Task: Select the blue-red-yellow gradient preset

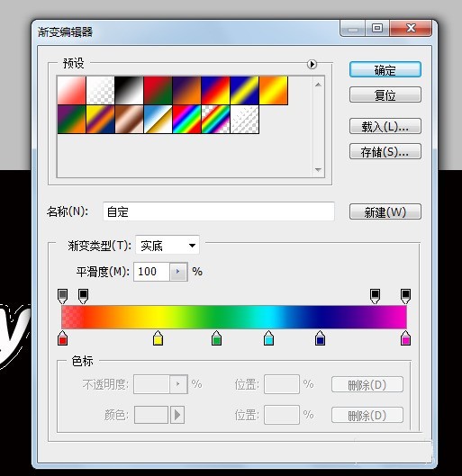Action: coord(215,91)
